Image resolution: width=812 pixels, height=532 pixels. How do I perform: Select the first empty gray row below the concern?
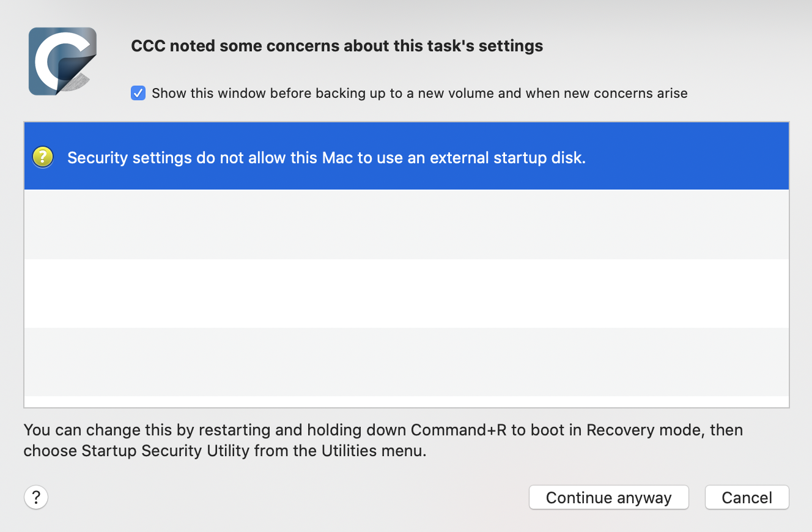pos(407,224)
